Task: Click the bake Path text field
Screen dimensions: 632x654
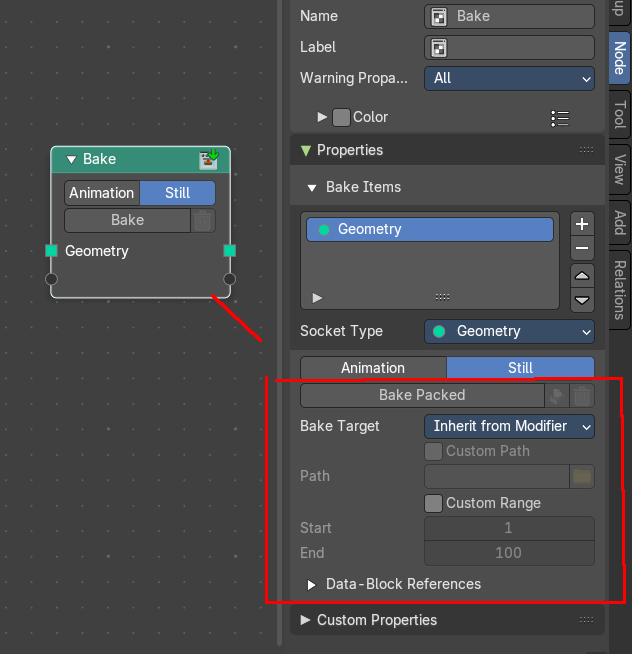Action: coord(497,476)
